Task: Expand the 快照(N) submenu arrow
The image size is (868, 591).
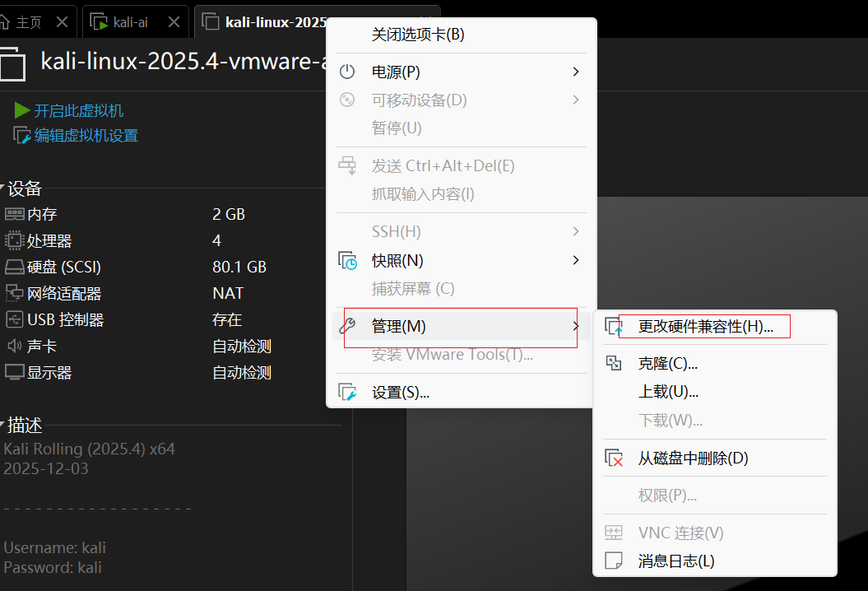Action: (x=576, y=260)
